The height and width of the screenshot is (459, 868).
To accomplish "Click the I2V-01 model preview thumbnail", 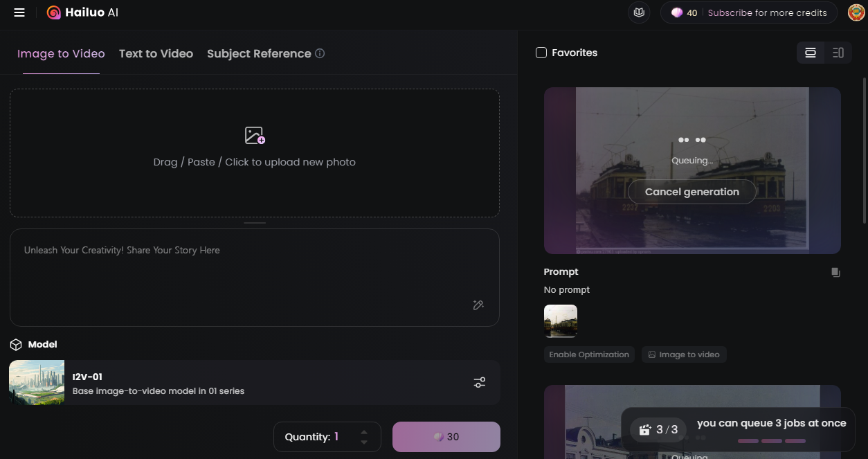I will (x=37, y=382).
